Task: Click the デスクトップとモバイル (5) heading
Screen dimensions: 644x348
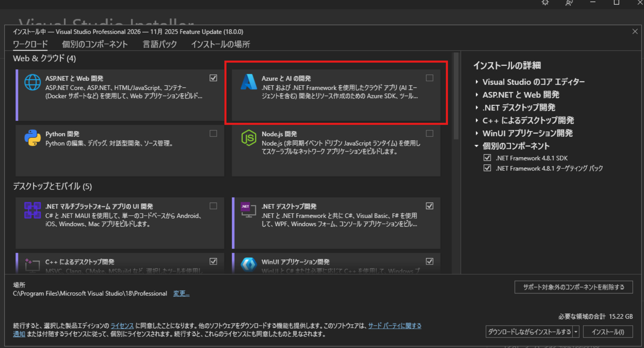Action: (53, 186)
